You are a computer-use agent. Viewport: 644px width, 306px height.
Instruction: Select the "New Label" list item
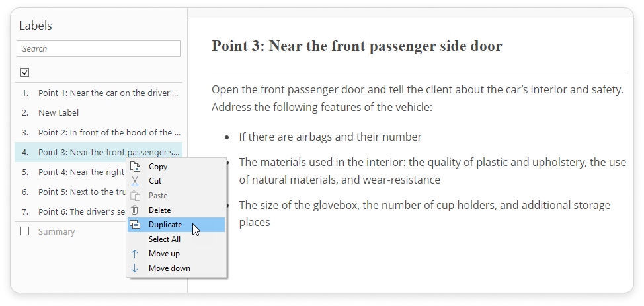58,112
